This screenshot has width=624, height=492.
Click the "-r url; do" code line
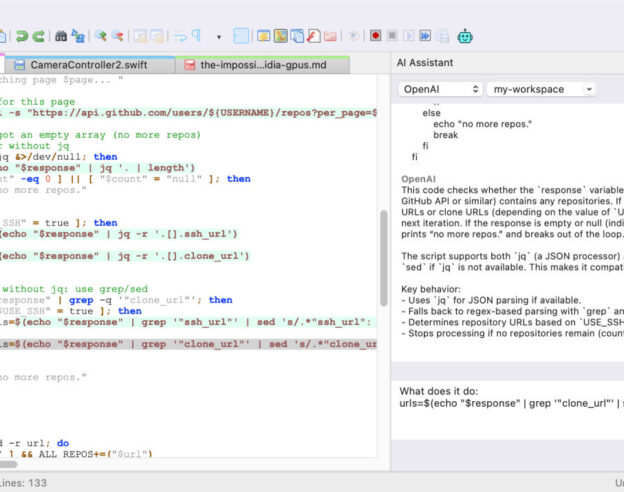pyautogui.click(x=35, y=443)
